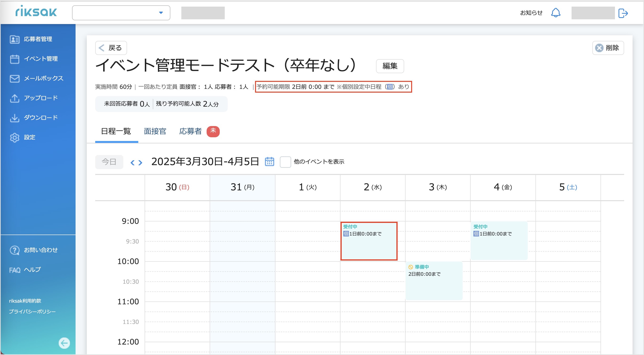Open アップロード in sidebar

pos(41,98)
